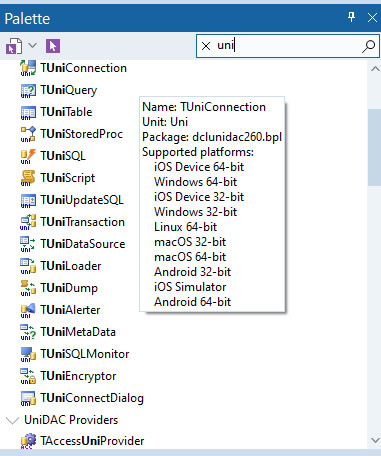This screenshot has width=381, height=456.
Task: Select the TUniDataSource component icon
Action: click(x=28, y=244)
